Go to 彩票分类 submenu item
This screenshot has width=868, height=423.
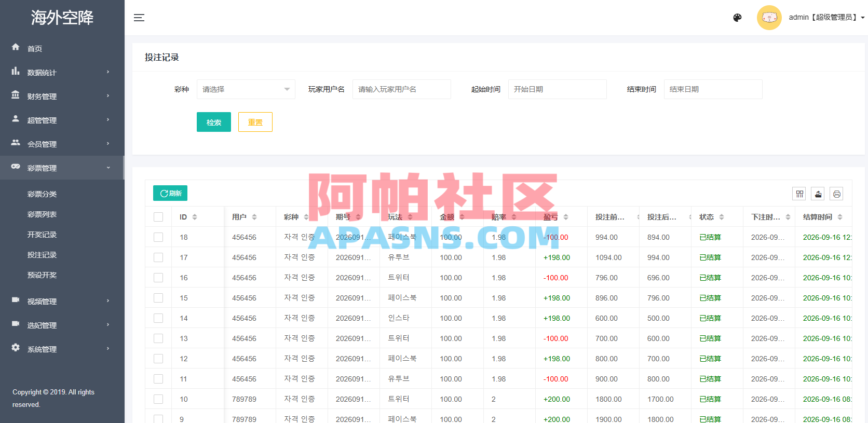click(x=42, y=194)
